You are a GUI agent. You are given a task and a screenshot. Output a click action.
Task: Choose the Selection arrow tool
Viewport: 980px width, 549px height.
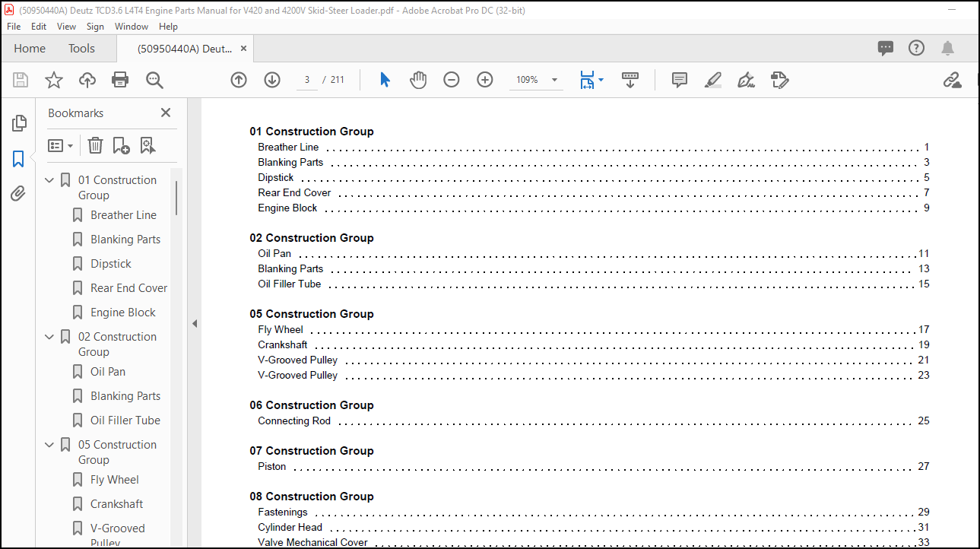pyautogui.click(x=385, y=80)
